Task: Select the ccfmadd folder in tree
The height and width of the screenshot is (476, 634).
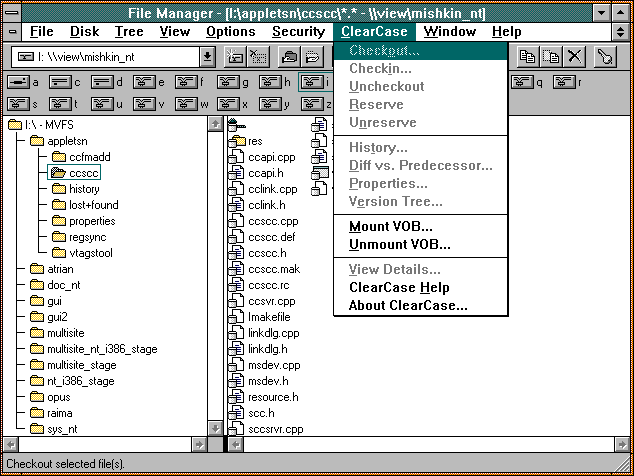Action: pos(81,157)
